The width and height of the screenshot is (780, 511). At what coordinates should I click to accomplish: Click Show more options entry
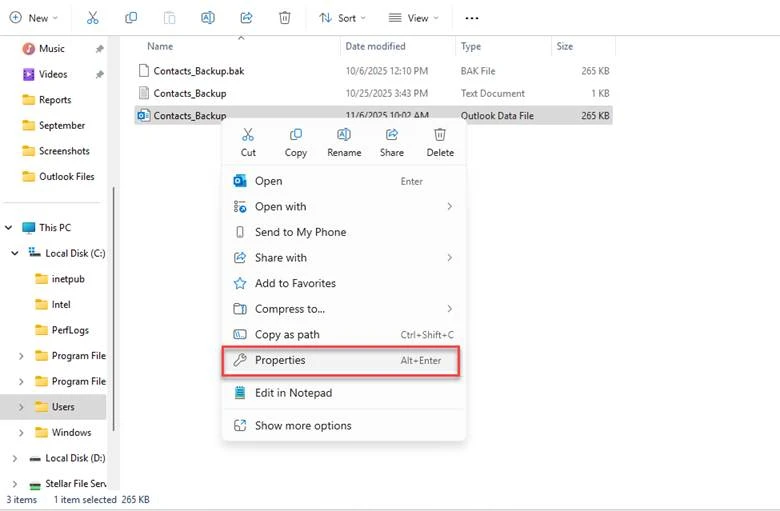(303, 425)
